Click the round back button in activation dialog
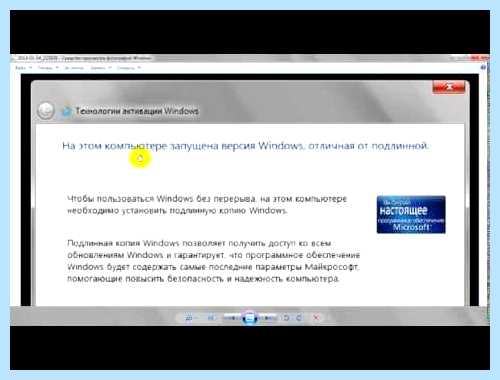This screenshot has width=500, height=380. coord(45,110)
